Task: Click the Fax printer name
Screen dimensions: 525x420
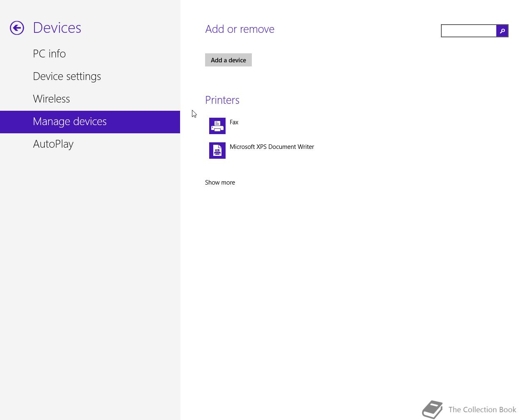Action: coord(234,122)
